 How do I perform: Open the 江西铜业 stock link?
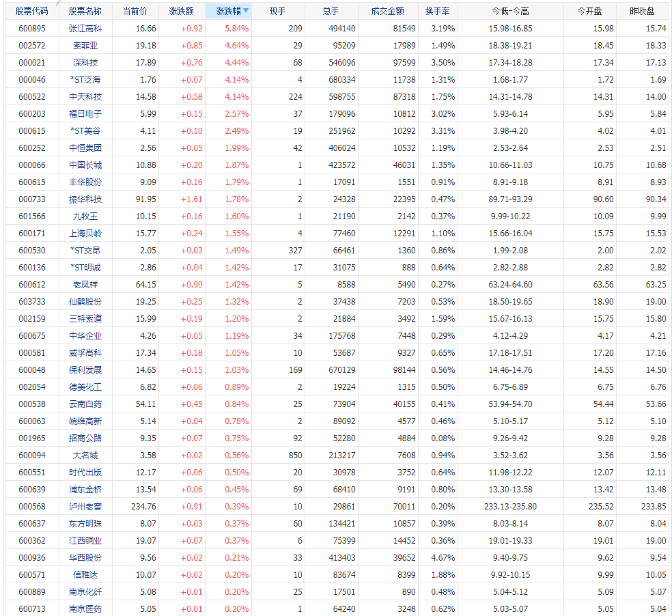(85, 541)
